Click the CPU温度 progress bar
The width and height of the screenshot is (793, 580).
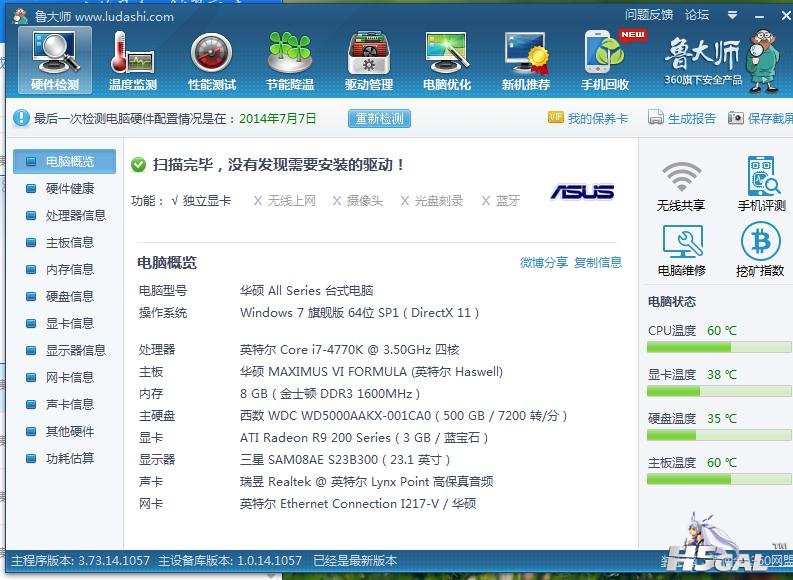[x=719, y=347]
